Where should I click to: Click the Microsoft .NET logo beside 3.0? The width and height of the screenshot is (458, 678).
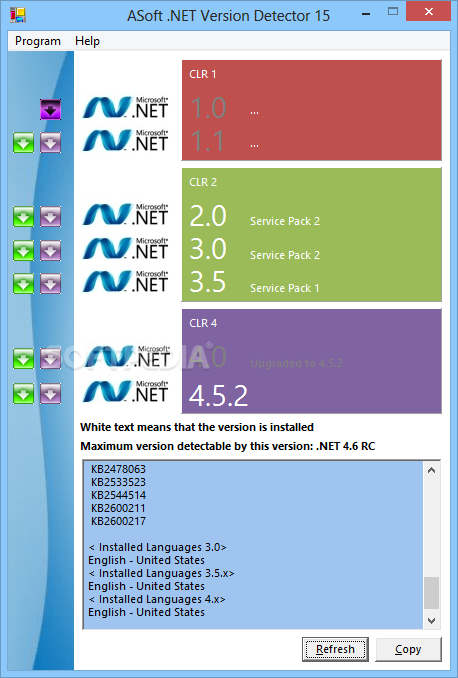click(125, 248)
